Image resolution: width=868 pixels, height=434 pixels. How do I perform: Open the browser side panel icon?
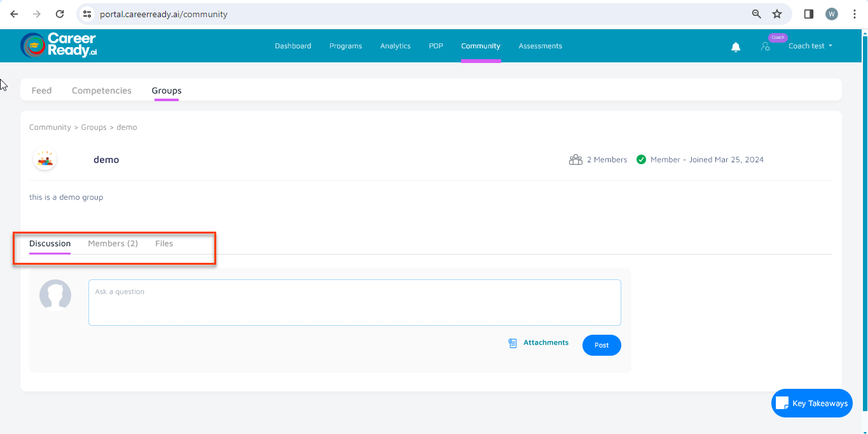[808, 13]
